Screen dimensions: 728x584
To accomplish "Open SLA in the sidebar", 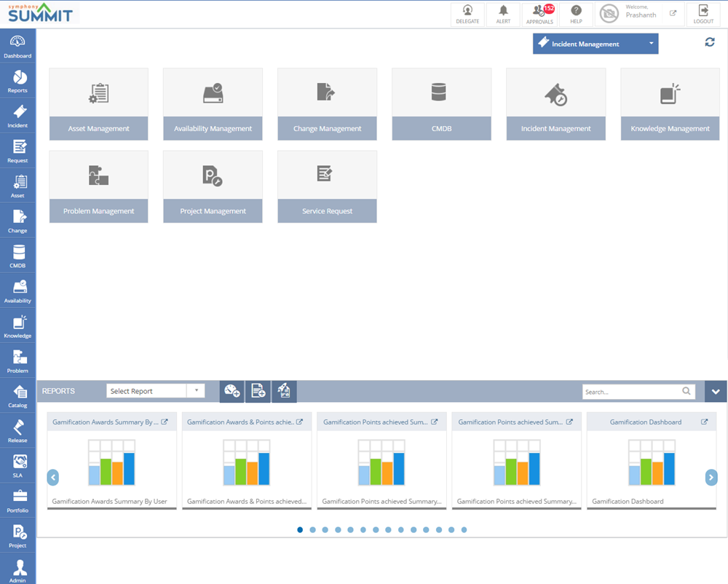I will coord(17,466).
